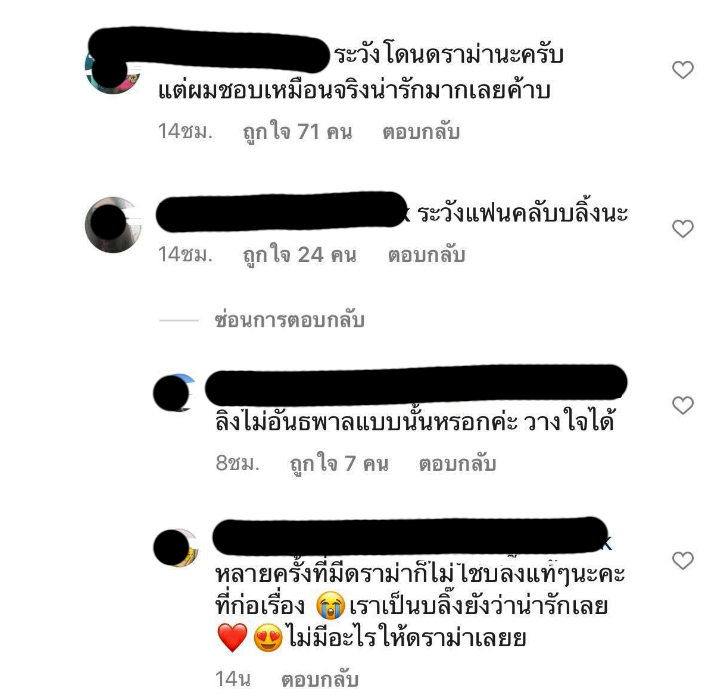Heart the reply beginning หลายครั้งที่มีดราม่า
722x700 pixels.
pyautogui.click(x=682, y=560)
